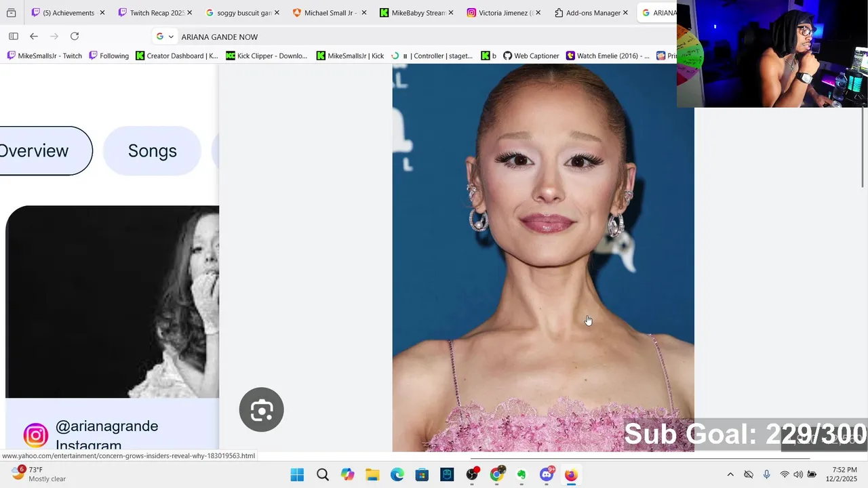The image size is (868, 488).
Task: Open the dark blue taskbar app icon
Action: pos(447,474)
